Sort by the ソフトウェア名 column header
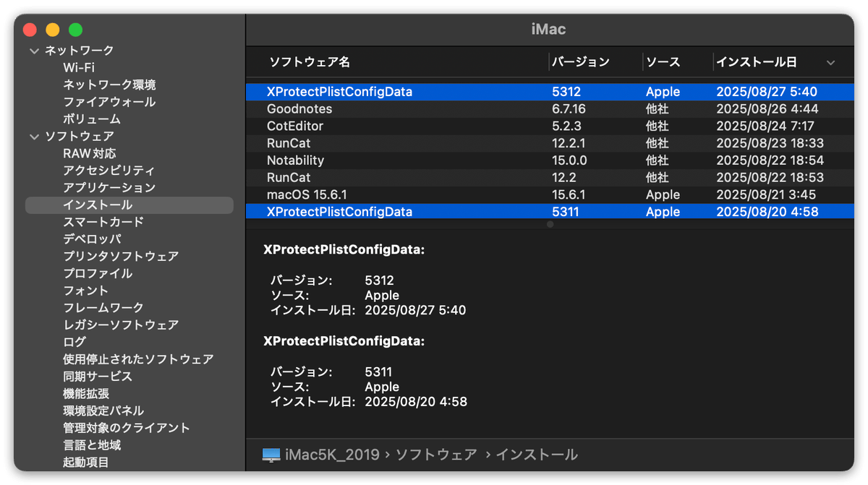Screen dimensions: 868x485 [x=310, y=62]
